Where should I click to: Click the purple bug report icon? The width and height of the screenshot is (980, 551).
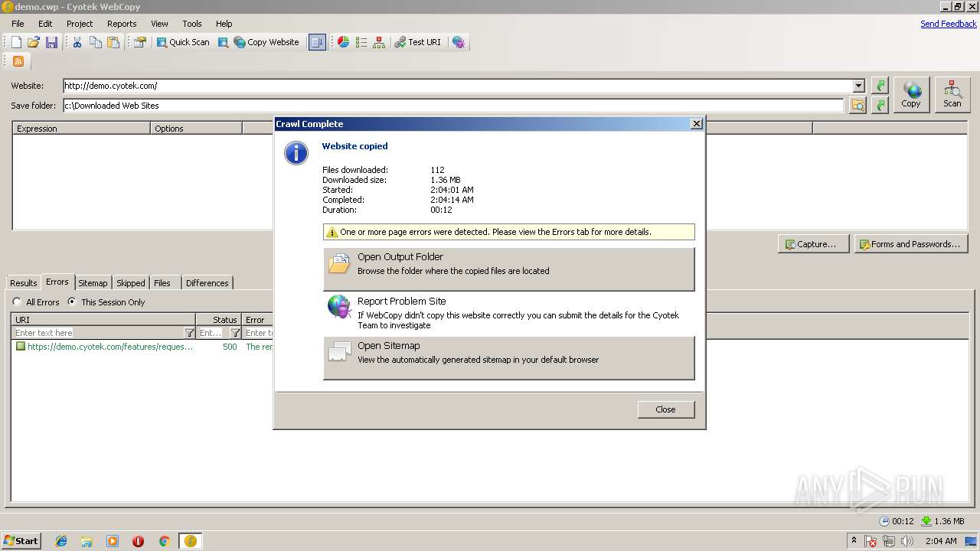pos(459,42)
